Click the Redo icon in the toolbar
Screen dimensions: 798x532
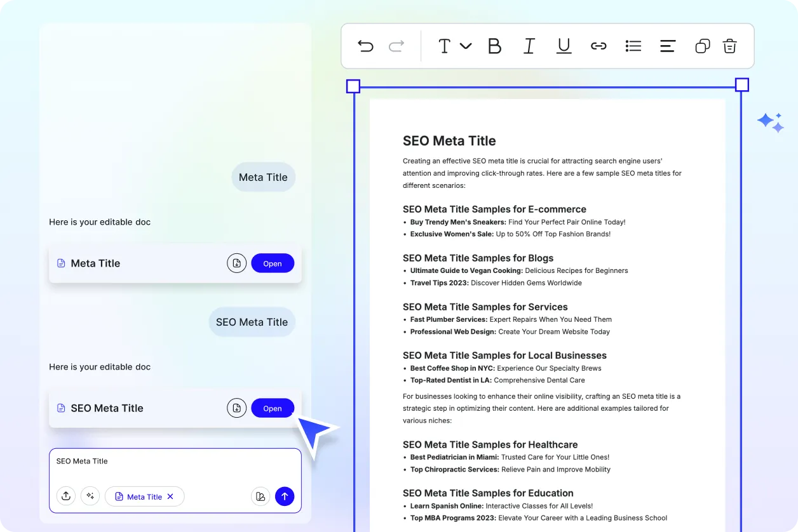click(x=396, y=46)
